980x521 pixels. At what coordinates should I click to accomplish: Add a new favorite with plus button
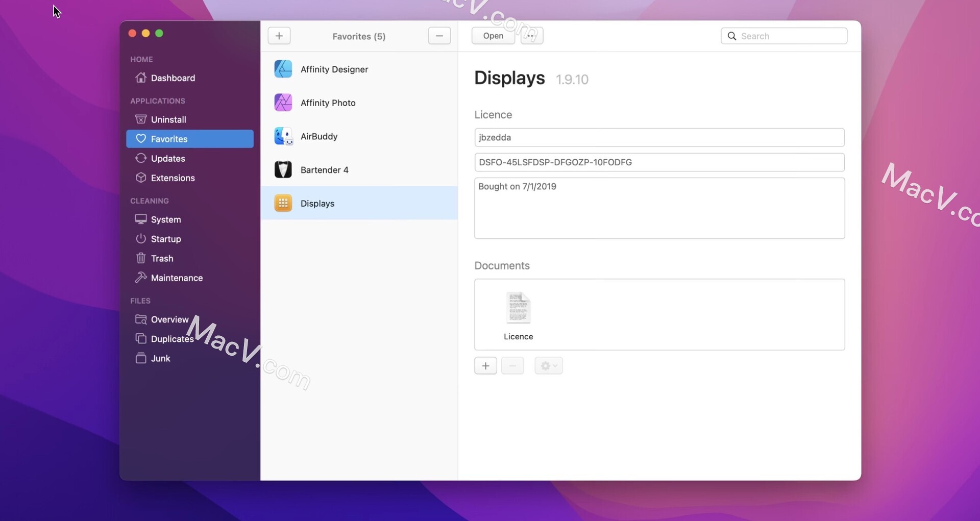[x=279, y=36]
